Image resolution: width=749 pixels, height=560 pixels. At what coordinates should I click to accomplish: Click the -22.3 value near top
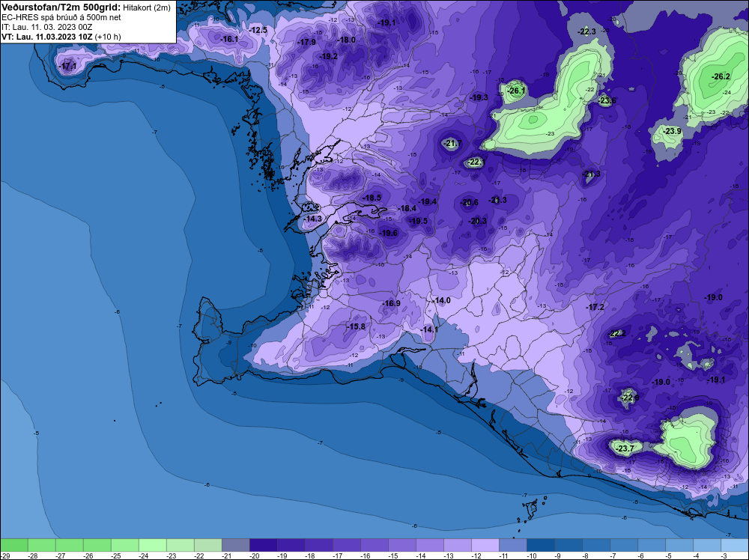(586, 31)
